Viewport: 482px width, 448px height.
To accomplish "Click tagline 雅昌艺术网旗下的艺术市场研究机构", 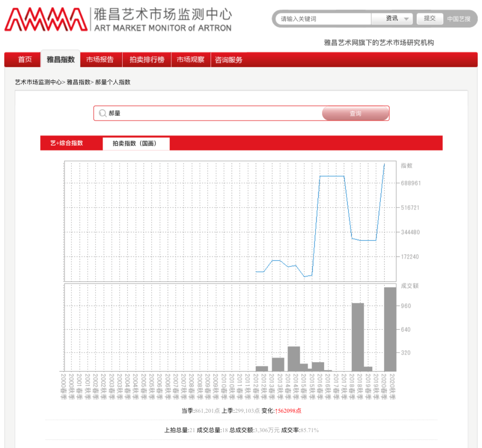I will tap(379, 43).
